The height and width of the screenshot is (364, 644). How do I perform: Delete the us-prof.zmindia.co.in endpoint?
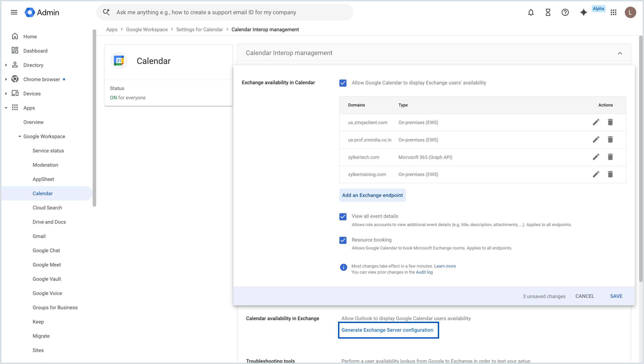(x=610, y=140)
